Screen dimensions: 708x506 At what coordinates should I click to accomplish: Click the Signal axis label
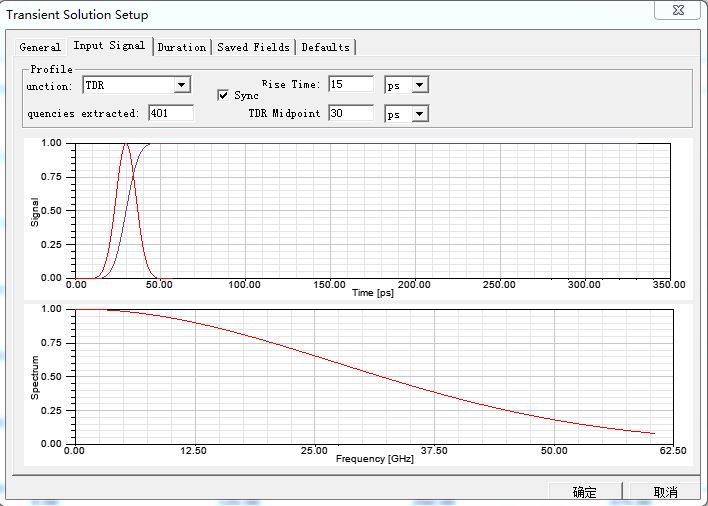pos(35,212)
